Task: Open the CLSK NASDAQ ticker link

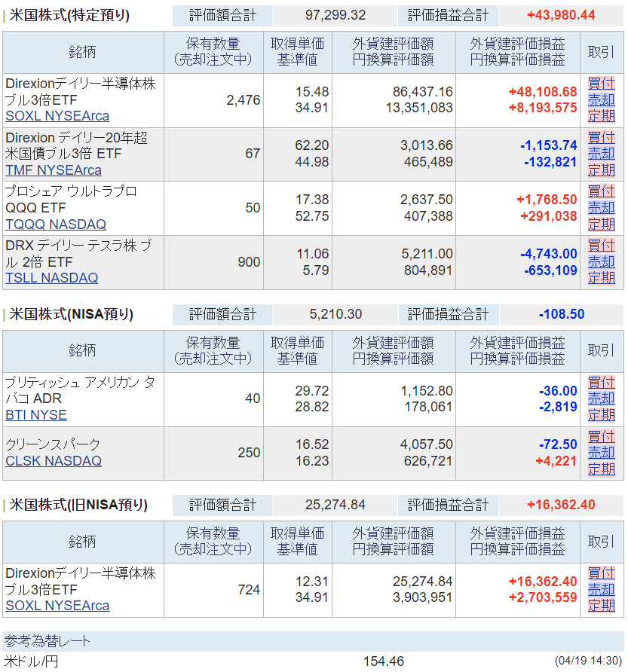Action: pyautogui.click(x=54, y=461)
